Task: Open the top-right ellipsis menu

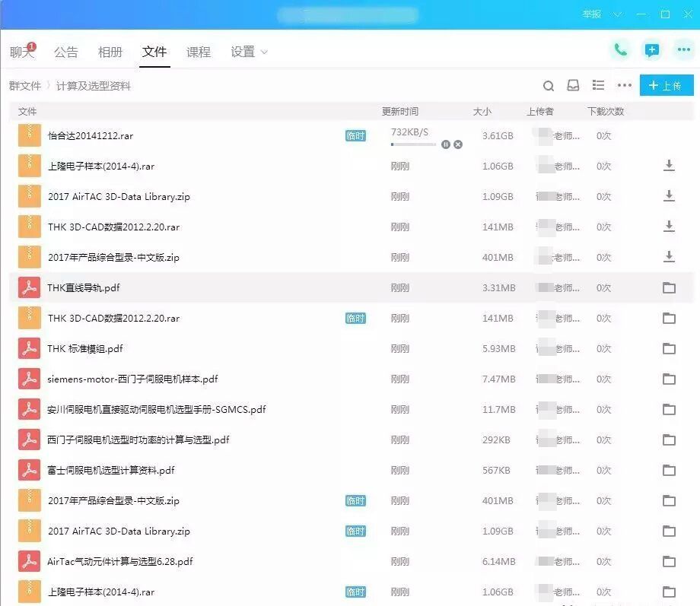Action: click(683, 49)
